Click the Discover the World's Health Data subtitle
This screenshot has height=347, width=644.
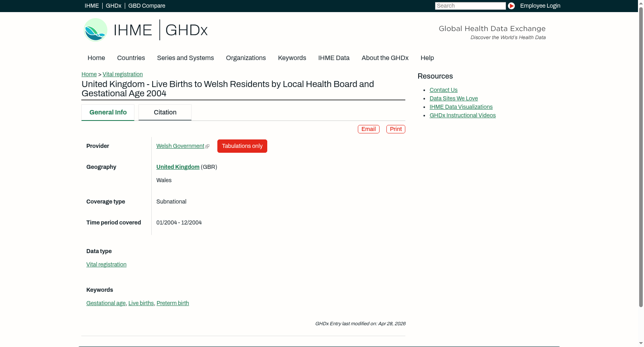(x=508, y=37)
